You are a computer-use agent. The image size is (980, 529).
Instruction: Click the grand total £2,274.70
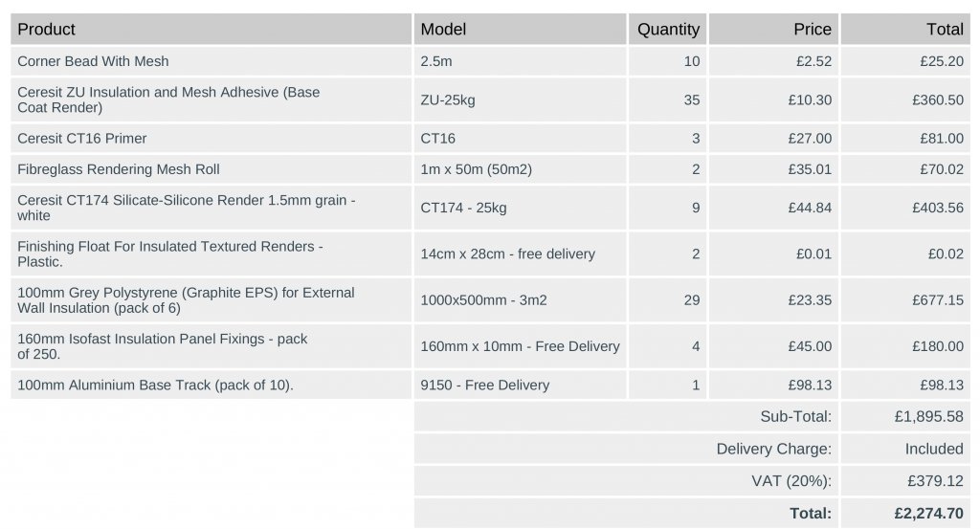tap(928, 513)
